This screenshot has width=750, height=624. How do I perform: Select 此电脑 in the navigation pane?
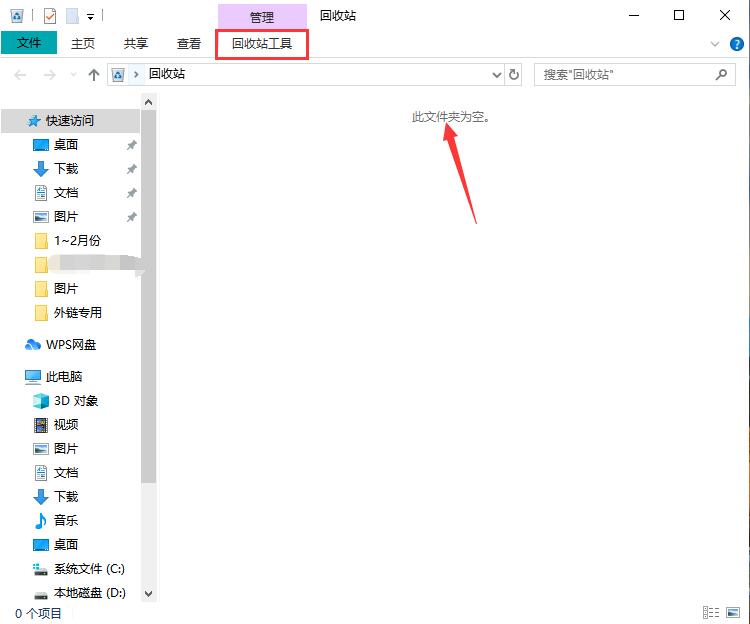coord(64,377)
